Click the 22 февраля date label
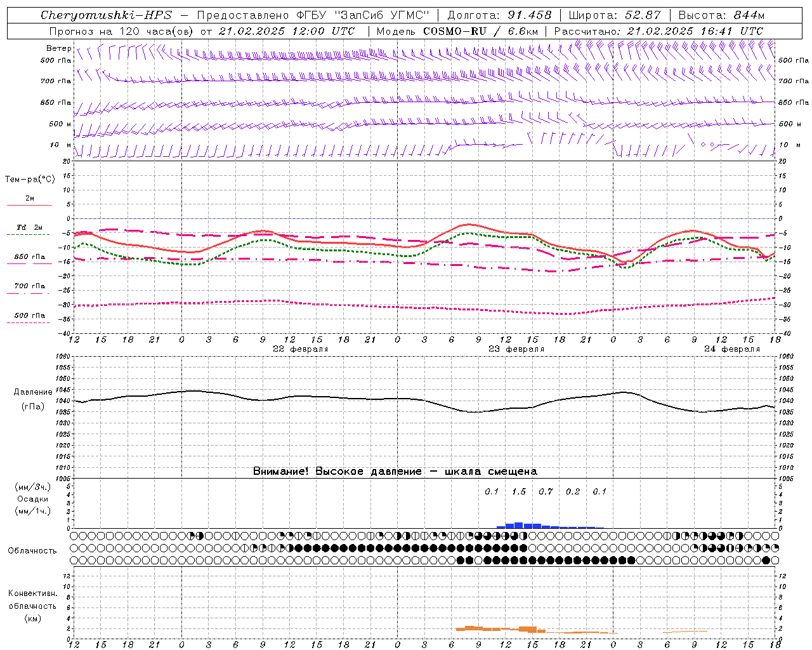The image size is (812, 650). (301, 349)
